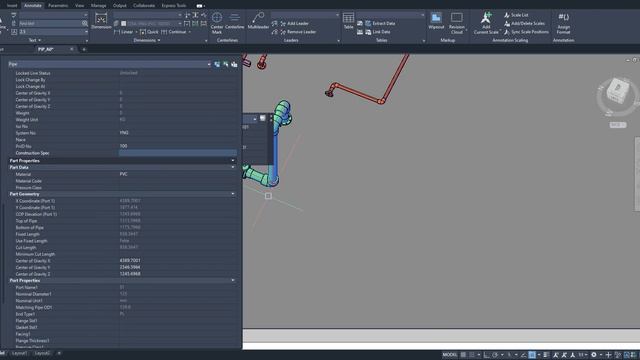The width and height of the screenshot is (640, 360).
Task: Toggle annotation visibility in status bar
Action: (x=556, y=355)
